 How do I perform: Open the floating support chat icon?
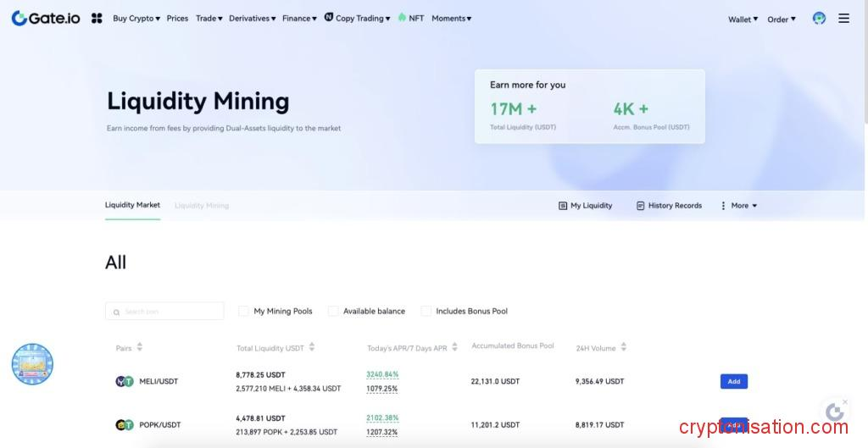834,412
